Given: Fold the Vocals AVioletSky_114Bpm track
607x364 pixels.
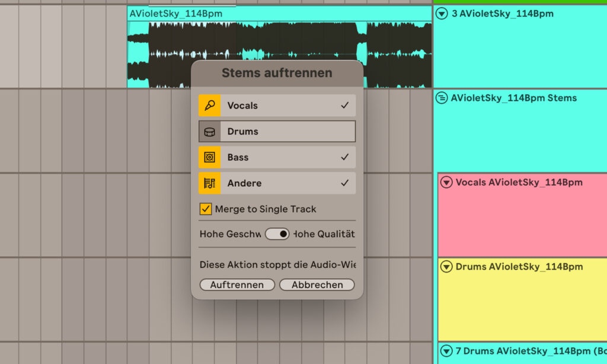Looking at the screenshot, I should 446,182.
